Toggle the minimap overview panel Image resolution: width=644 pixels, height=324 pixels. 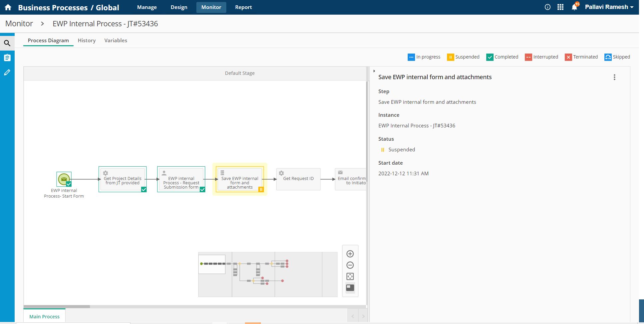[x=350, y=288]
